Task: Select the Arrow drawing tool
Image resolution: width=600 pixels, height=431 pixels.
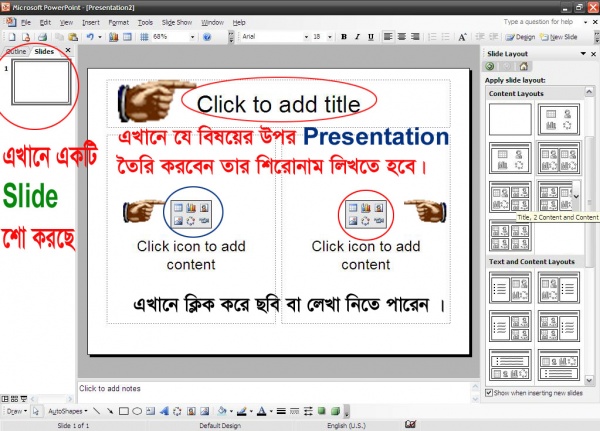Action: coord(110,411)
